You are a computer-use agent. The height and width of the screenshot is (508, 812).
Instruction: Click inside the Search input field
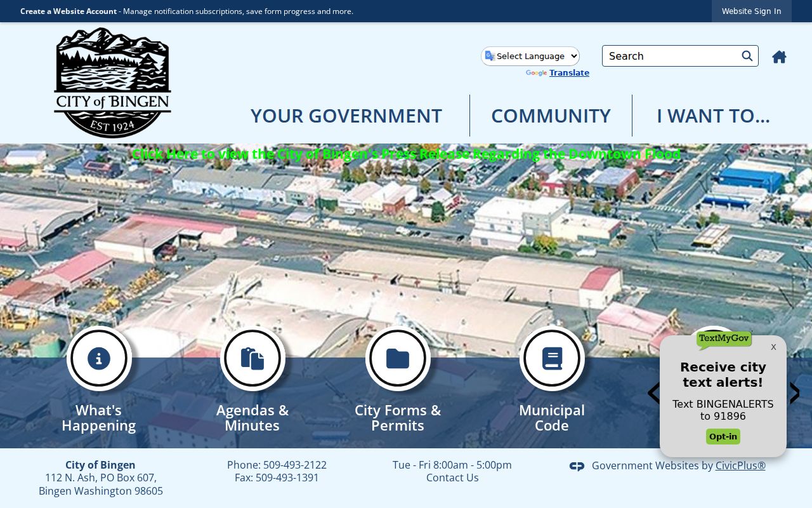672,56
